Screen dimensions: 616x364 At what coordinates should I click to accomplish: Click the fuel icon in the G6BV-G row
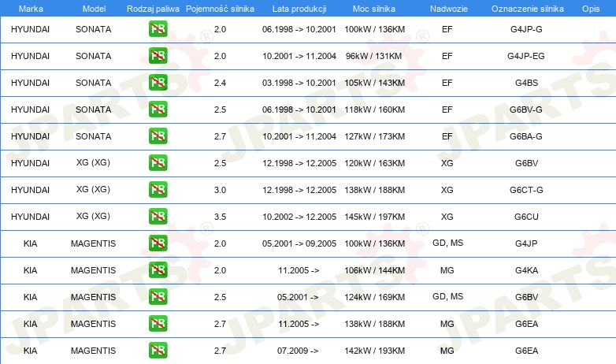(x=158, y=109)
